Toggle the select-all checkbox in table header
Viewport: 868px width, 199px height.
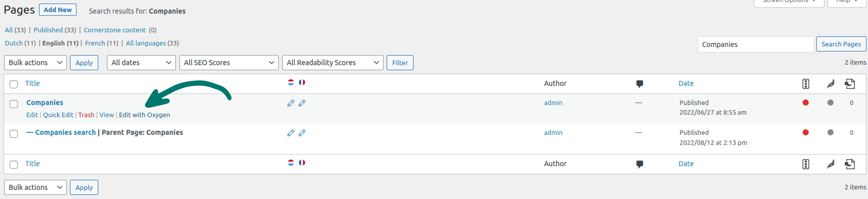point(14,84)
